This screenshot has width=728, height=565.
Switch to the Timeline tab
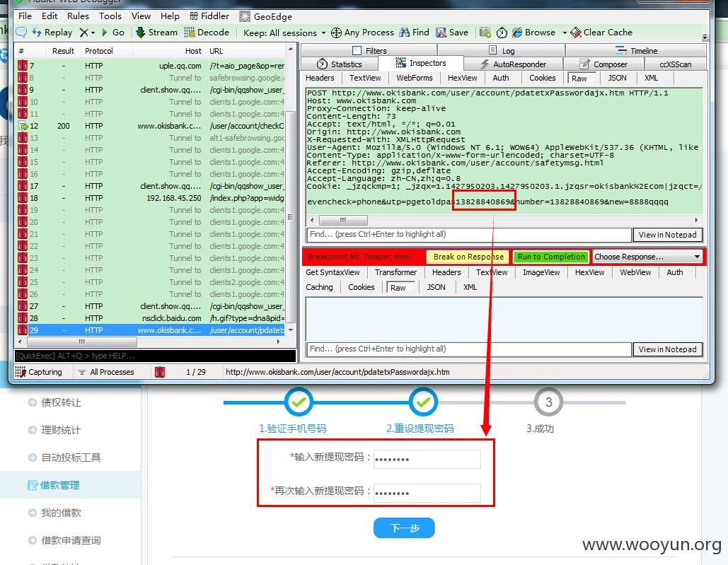[637, 51]
